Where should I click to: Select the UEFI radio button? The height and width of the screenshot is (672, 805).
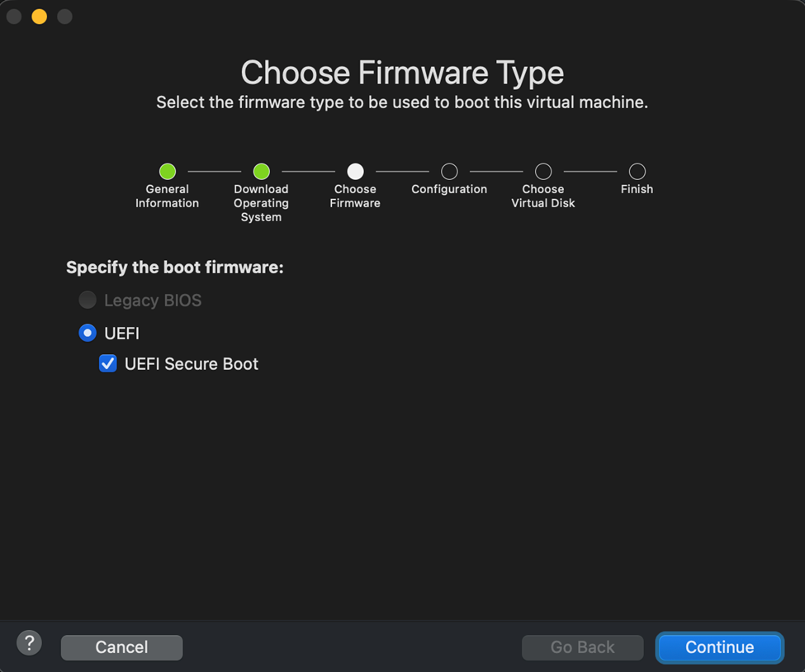click(88, 333)
